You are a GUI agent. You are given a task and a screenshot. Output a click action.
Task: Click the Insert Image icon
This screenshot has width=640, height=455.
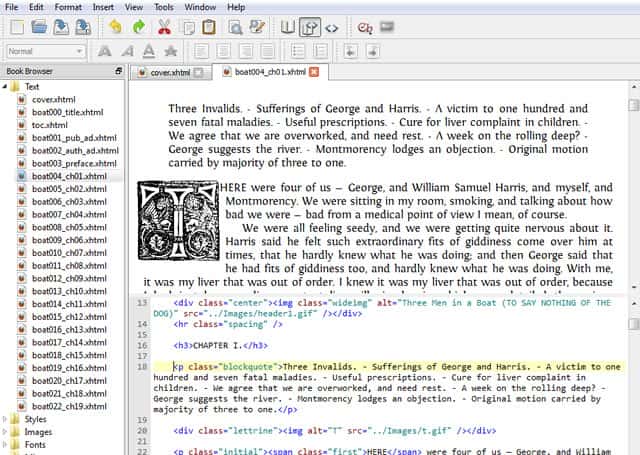pyautogui.click(x=387, y=27)
